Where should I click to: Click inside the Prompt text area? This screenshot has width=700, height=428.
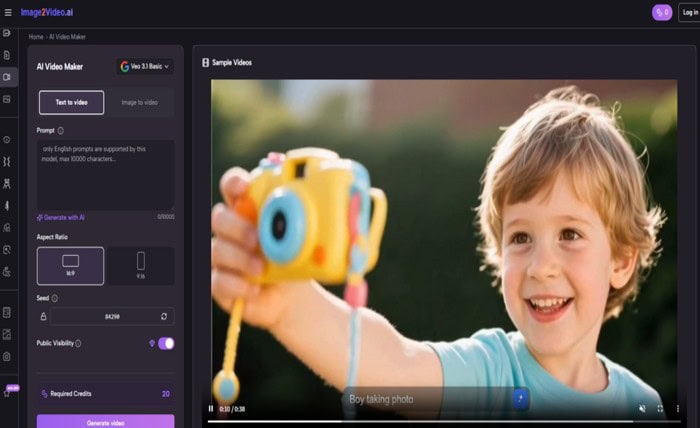point(105,175)
